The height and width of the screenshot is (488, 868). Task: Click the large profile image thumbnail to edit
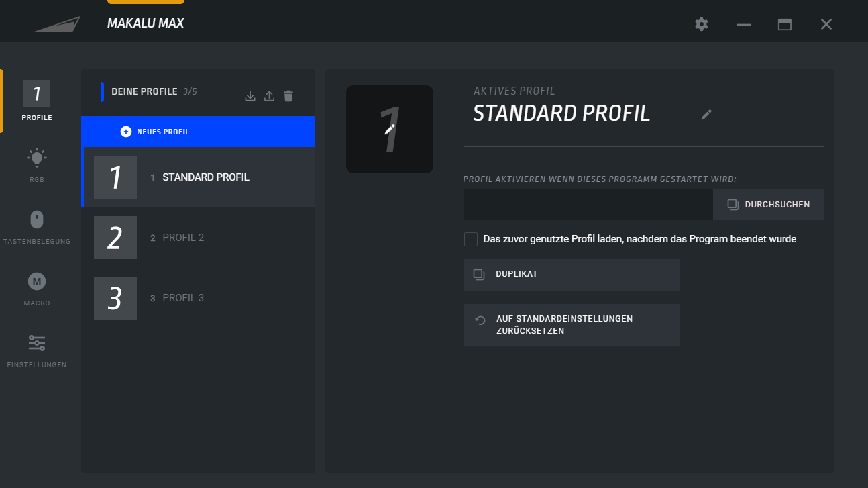[390, 129]
